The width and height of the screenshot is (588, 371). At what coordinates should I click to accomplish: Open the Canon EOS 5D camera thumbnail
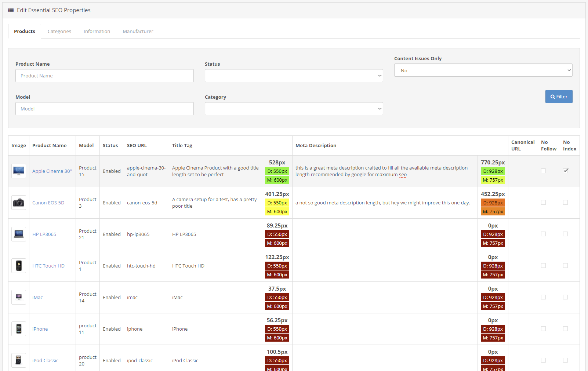tap(19, 203)
